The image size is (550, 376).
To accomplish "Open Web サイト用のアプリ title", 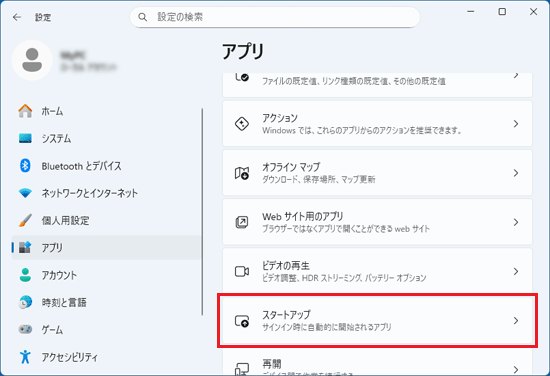I will 302,216.
